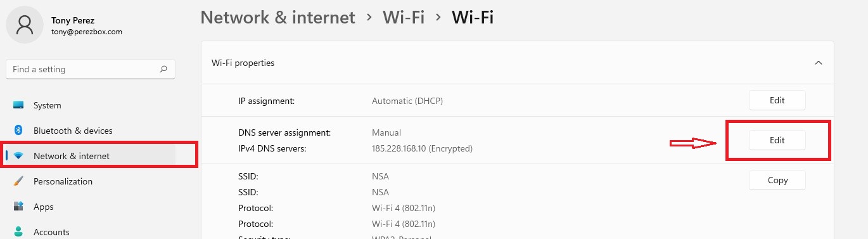Edit the DNS server assignment
Screen dimensions: 868x239
777,140
